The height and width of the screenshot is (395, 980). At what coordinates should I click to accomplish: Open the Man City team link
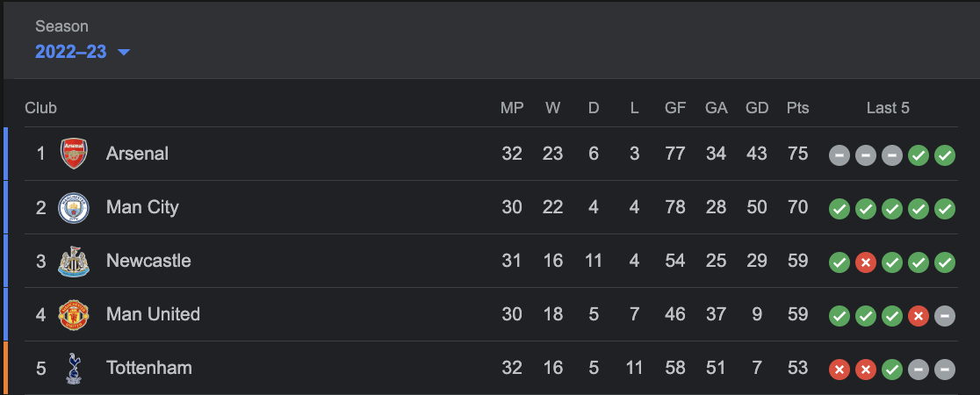click(x=142, y=208)
